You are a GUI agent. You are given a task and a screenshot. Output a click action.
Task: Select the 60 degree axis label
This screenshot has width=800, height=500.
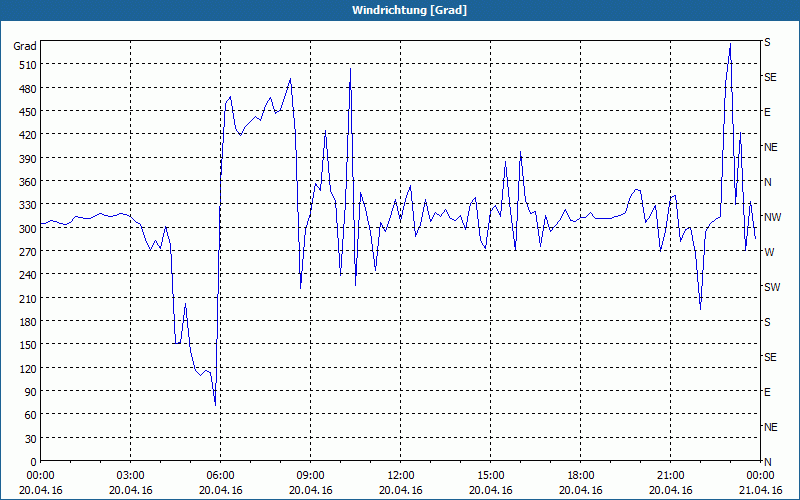31,415
